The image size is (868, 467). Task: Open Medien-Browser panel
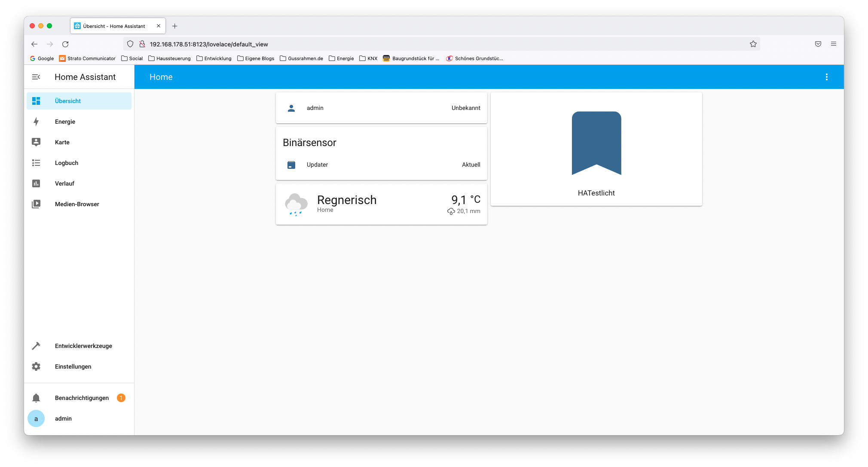[76, 204]
